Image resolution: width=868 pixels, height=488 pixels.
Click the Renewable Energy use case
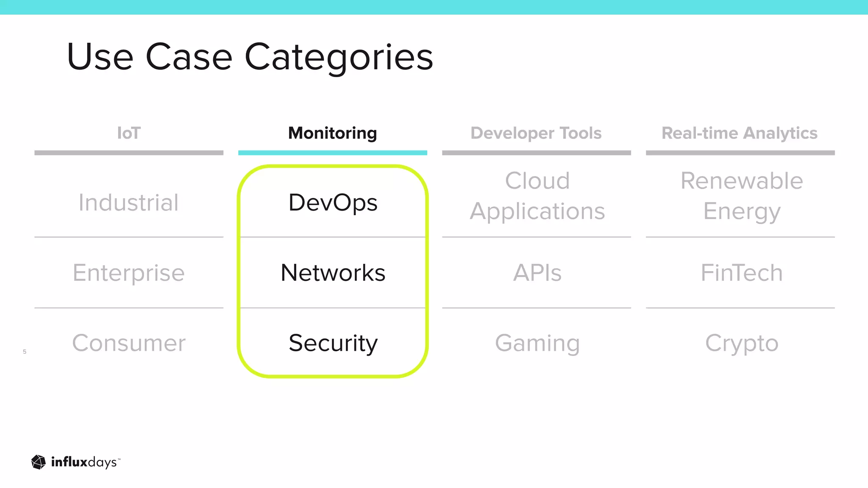(x=742, y=196)
